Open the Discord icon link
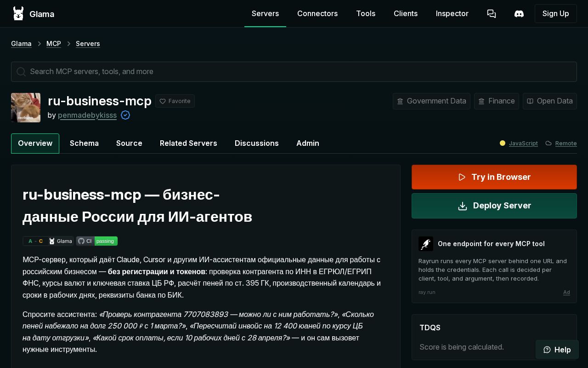The width and height of the screenshot is (588, 368). [x=519, y=14]
